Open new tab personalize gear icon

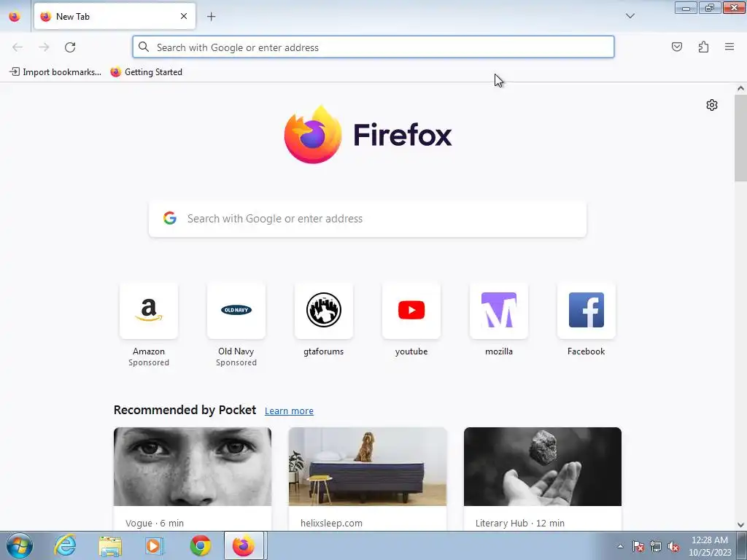712,105
